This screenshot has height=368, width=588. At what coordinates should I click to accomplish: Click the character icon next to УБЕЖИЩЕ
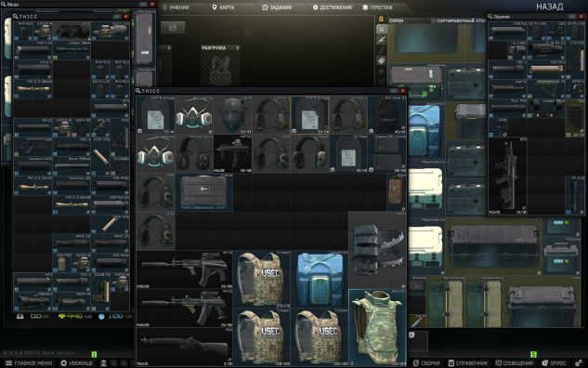(x=103, y=363)
